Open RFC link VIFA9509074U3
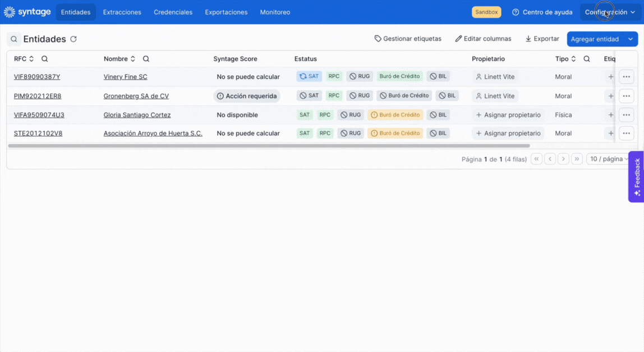 pyautogui.click(x=39, y=115)
